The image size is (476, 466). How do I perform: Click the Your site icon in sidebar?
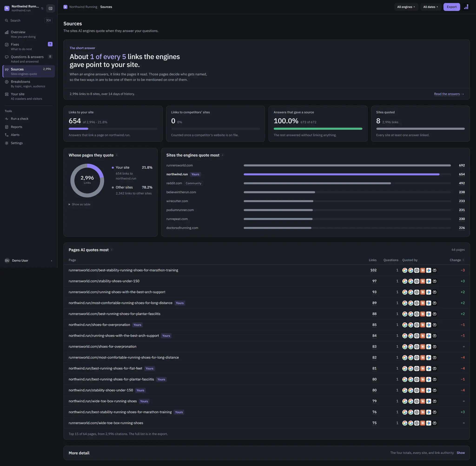click(7, 94)
